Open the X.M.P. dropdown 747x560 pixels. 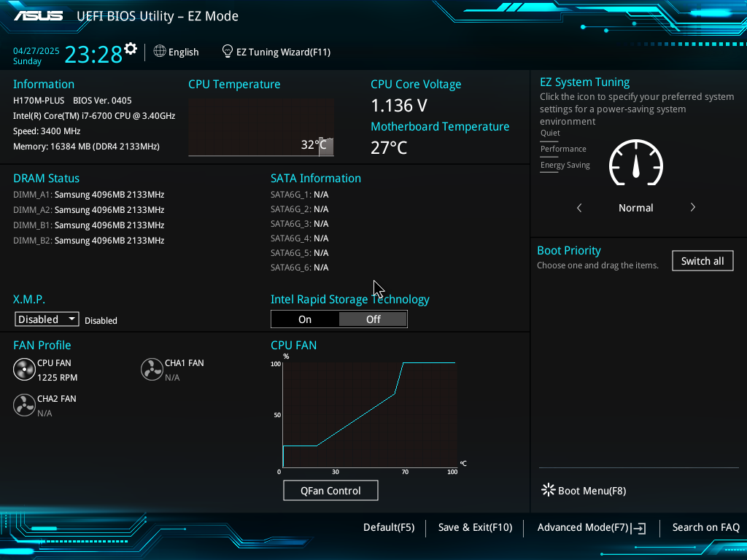pyautogui.click(x=47, y=319)
